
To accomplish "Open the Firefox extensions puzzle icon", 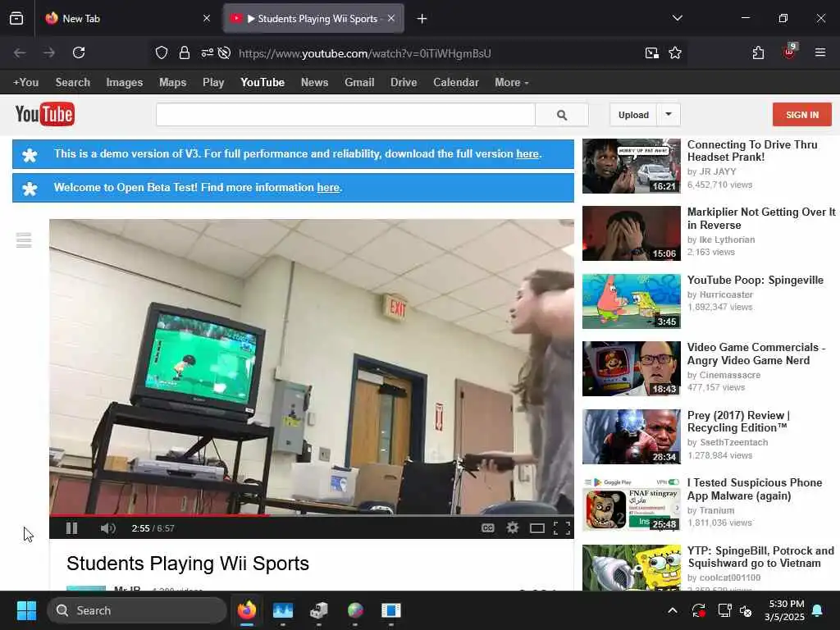I will click(x=758, y=52).
